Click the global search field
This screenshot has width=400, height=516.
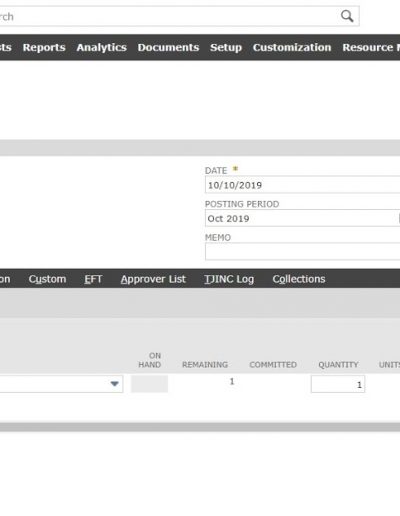[x=168, y=16]
